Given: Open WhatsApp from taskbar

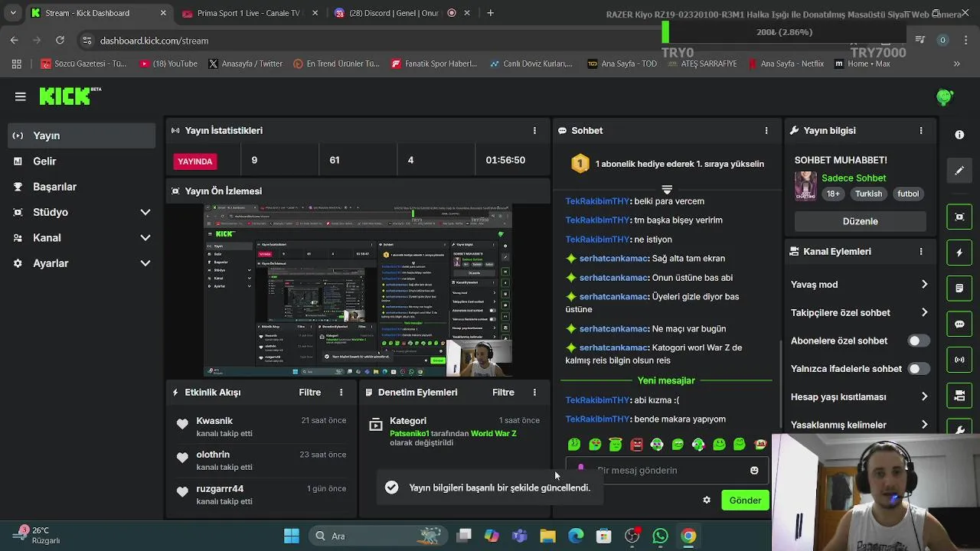Looking at the screenshot, I should coord(660,536).
